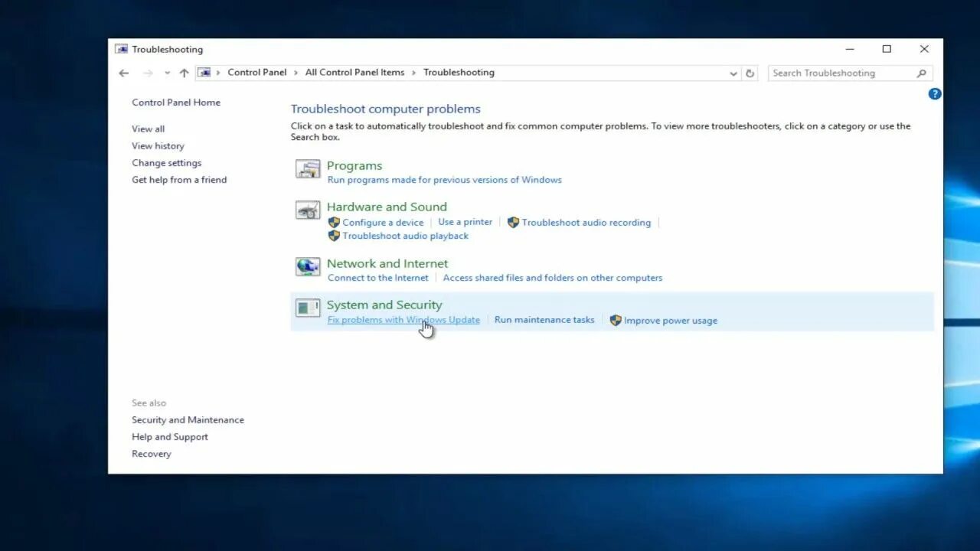
Task: Click Troubleshoot audio playback
Action: click(406, 236)
